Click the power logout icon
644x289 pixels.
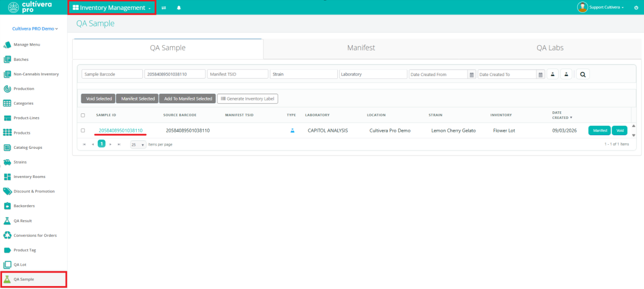(x=636, y=7)
